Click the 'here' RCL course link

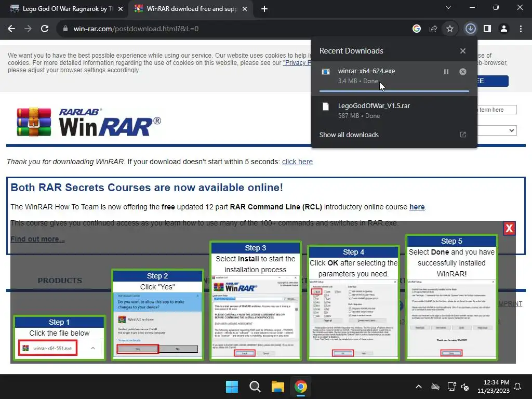point(417,207)
